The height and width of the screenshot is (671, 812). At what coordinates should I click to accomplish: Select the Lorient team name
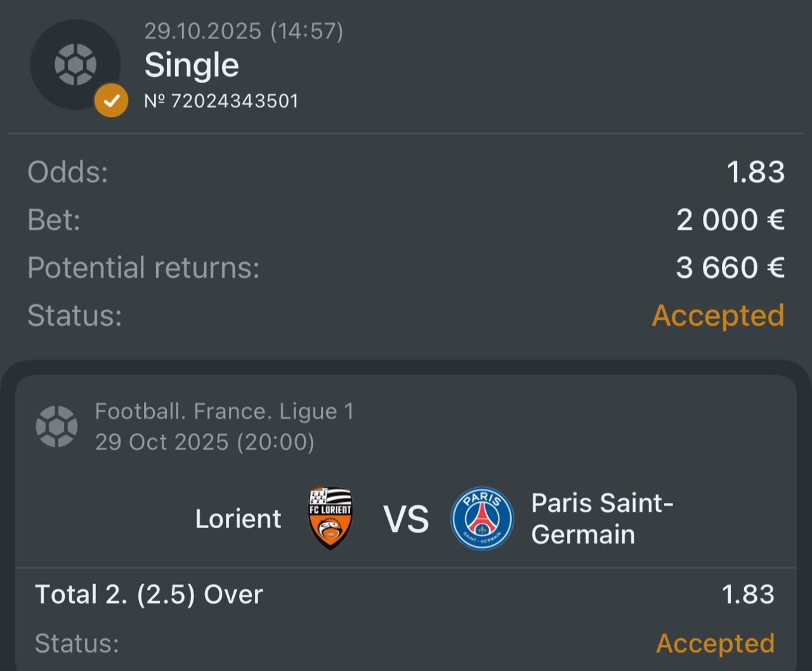pyautogui.click(x=238, y=519)
